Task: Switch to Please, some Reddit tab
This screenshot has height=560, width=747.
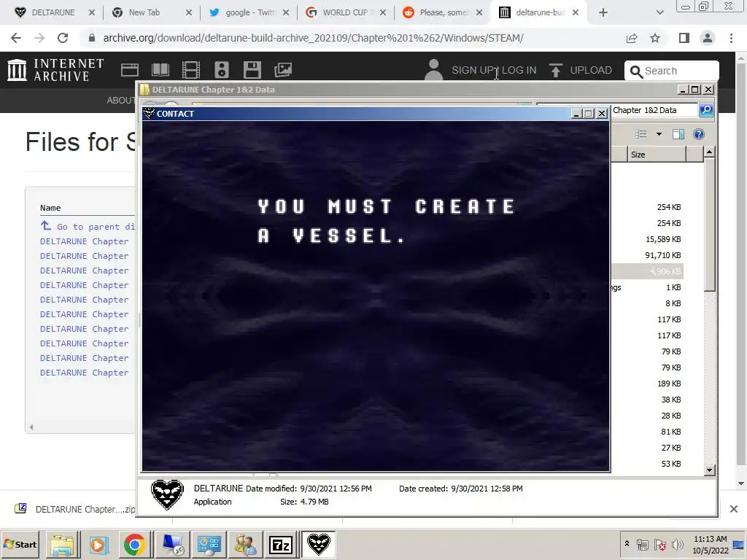Action: [441, 13]
